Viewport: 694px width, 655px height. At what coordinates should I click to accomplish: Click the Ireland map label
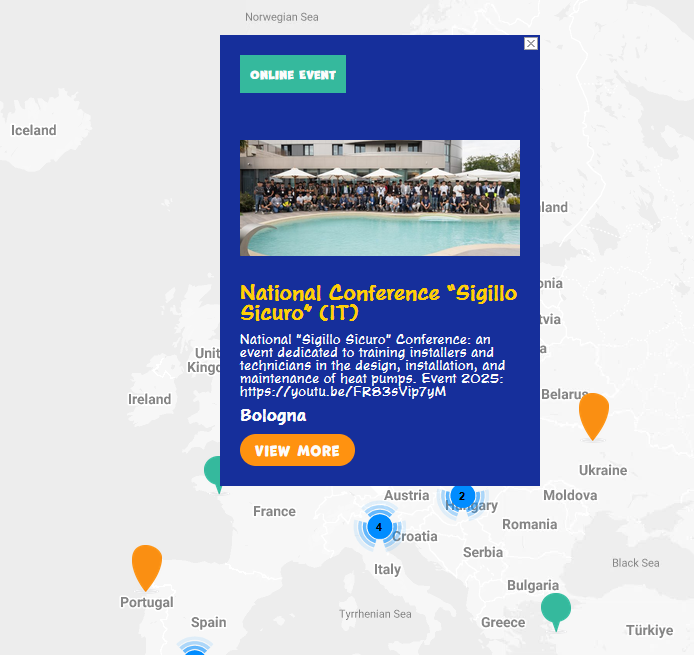coord(150,399)
